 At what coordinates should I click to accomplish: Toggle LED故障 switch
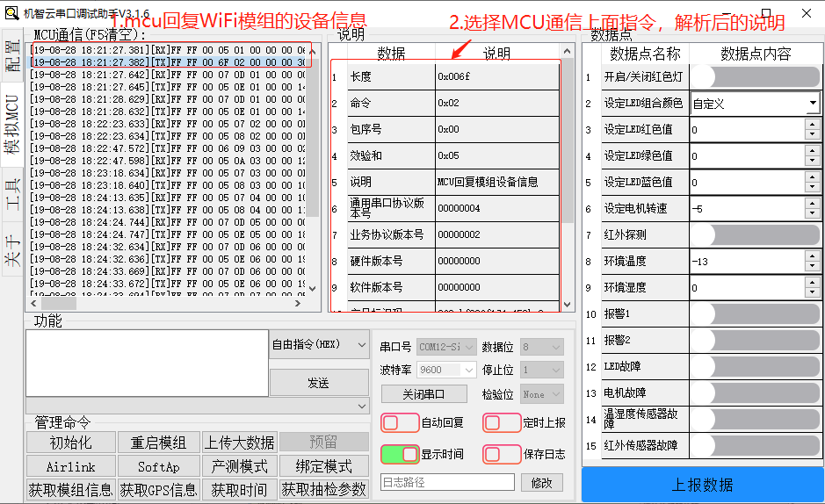(755, 367)
